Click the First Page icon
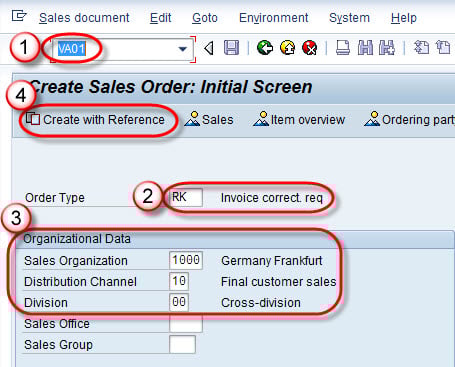The width and height of the screenshot is (455, 367). click(x=421, y=48)
